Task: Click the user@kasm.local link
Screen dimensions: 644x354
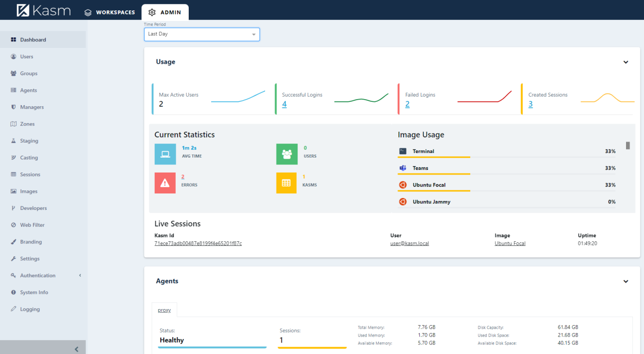Action: [409, 243]
